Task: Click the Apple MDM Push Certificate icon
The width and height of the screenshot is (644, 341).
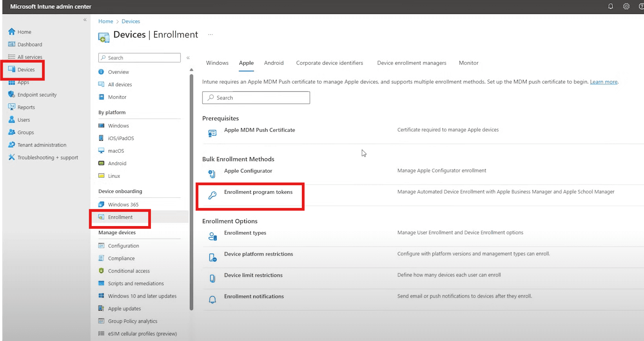Action: point(212,133)
